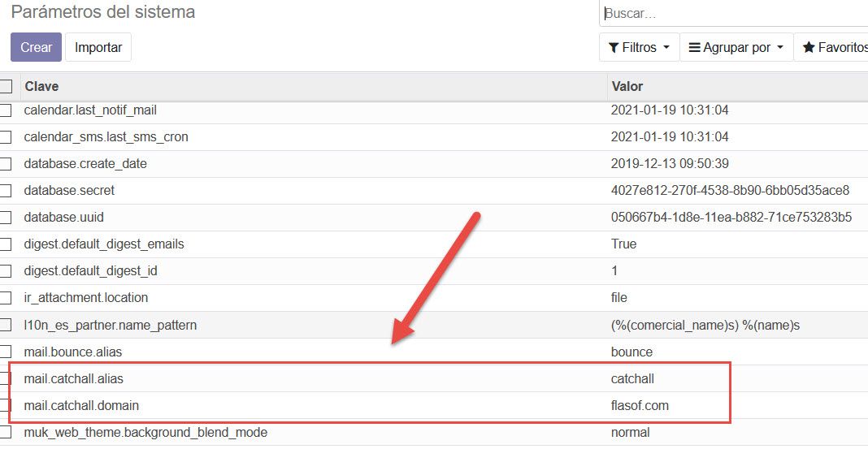The height and width of the screenshot is (449, 868).
Task: Click the flasof.com value cell
Action: point(640,405)
